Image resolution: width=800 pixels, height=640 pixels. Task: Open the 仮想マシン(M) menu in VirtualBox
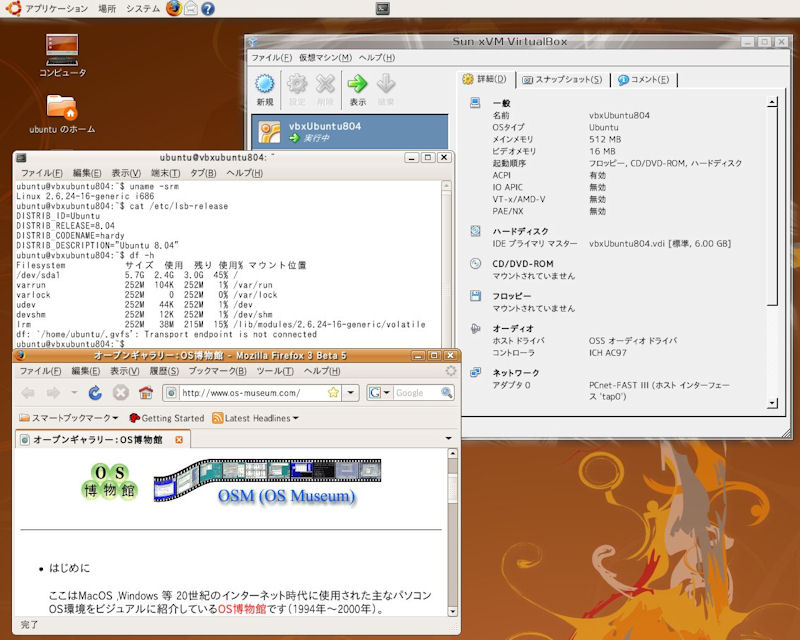click(326, 58)
